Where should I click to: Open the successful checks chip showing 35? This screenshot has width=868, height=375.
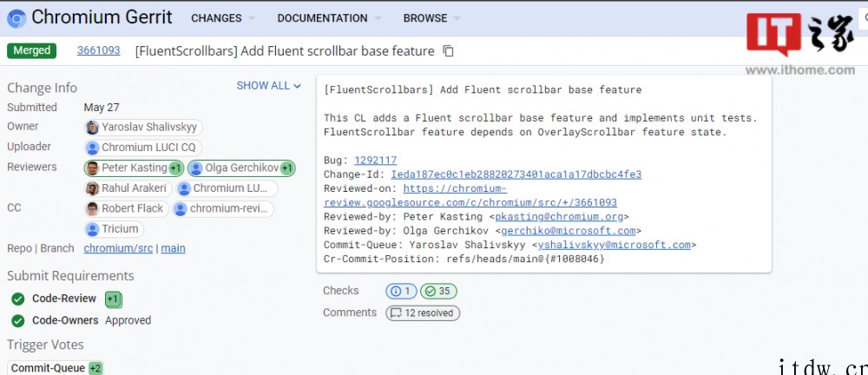(438, 292)
